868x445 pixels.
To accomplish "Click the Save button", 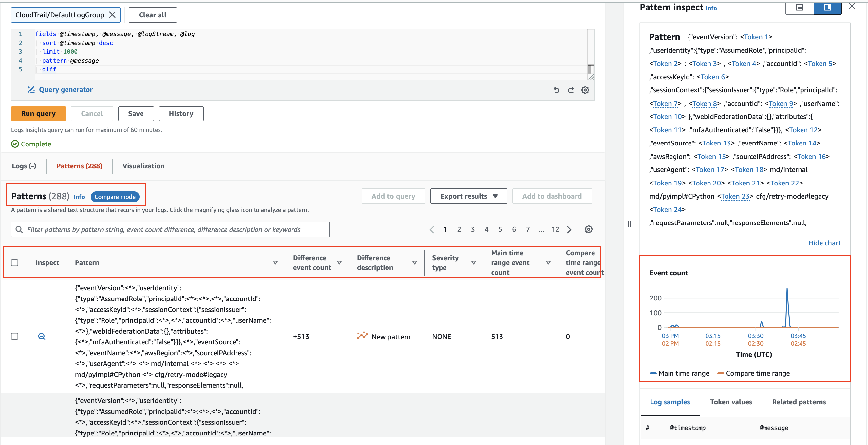I will (x=136, y=114).
